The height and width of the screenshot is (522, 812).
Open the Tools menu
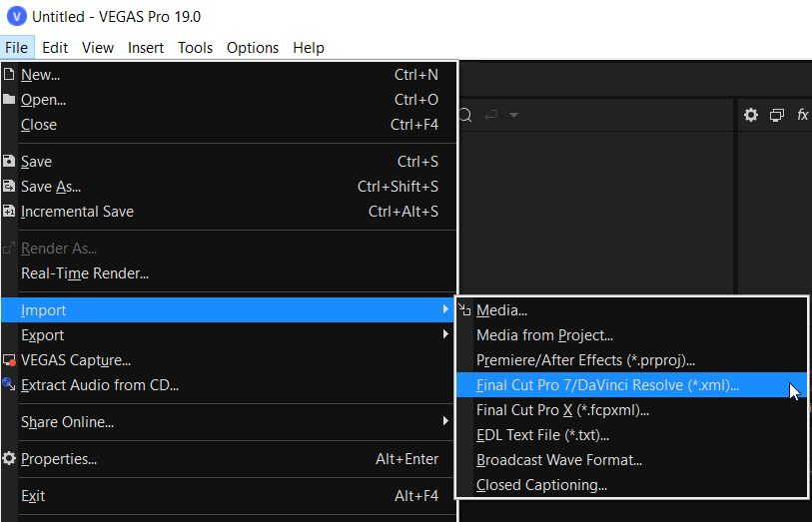click(x=195, y=48)
